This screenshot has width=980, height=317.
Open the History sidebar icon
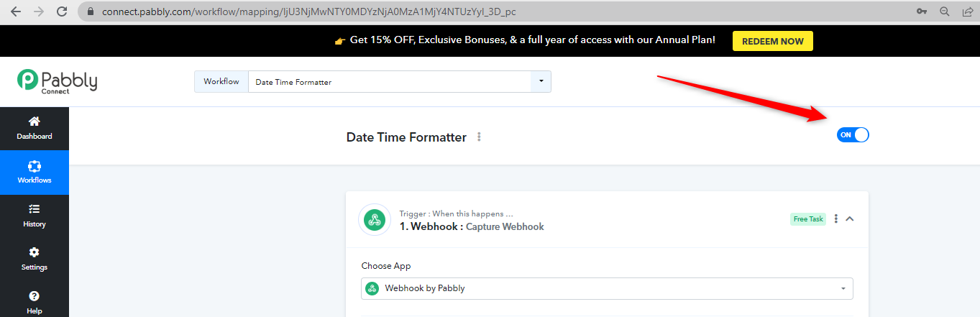click(34, 209)
